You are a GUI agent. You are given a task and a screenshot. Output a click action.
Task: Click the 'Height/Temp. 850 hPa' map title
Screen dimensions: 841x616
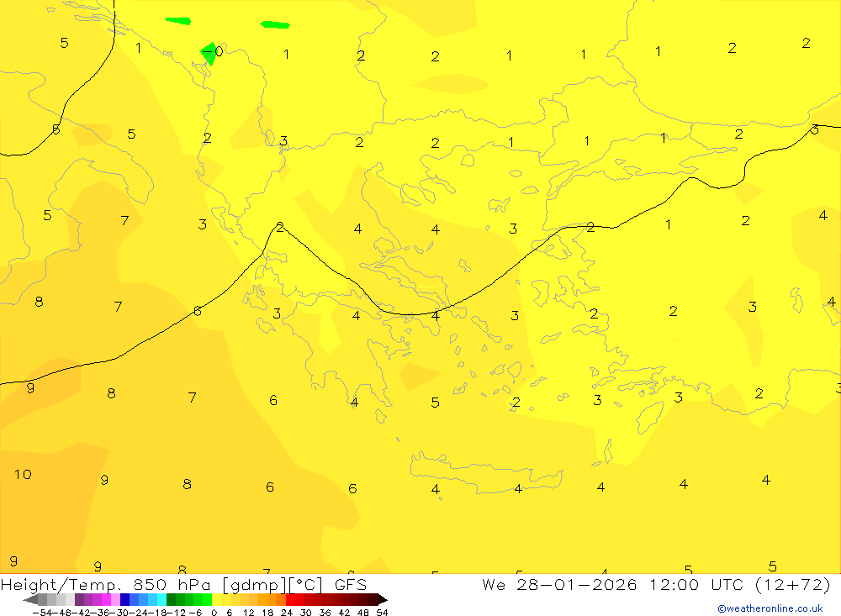pos(106,585)
